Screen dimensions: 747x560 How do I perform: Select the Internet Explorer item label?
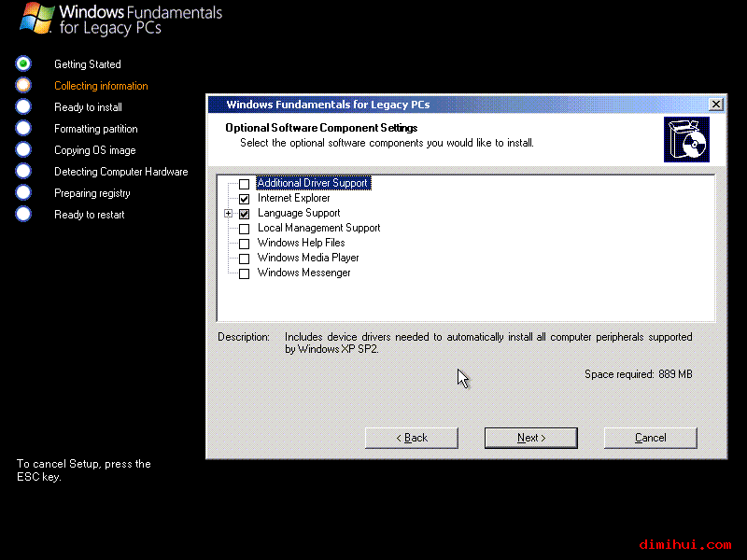coord(293,198)
